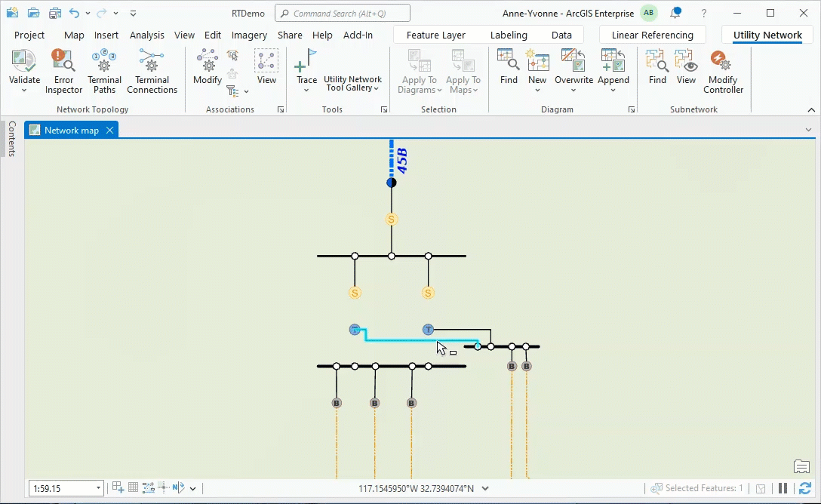Click the New diagram icon
Image resolution: width=821 pixels, height=504 pixels.
pos(537,61)
